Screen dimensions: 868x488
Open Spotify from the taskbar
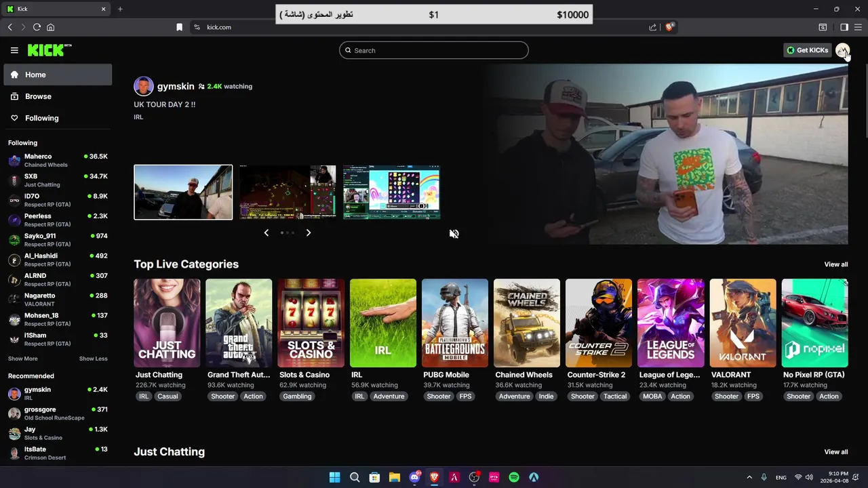(x=514, y=477)
